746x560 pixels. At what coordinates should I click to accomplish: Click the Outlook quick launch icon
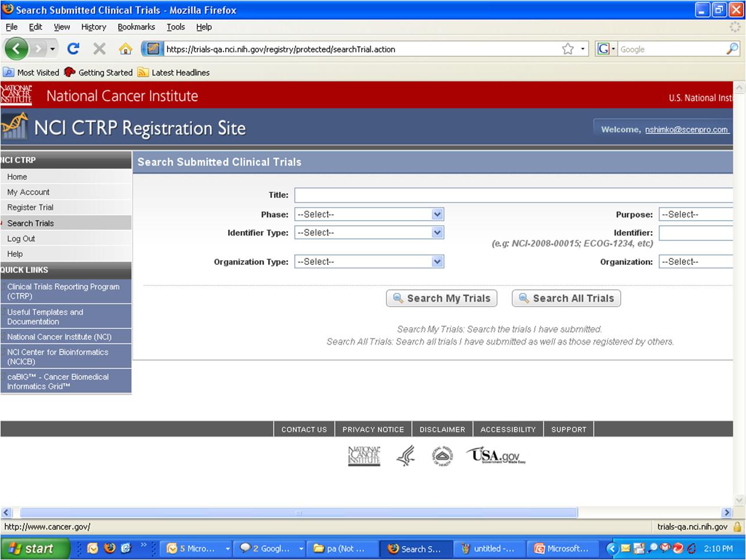(x=93, y=548)
